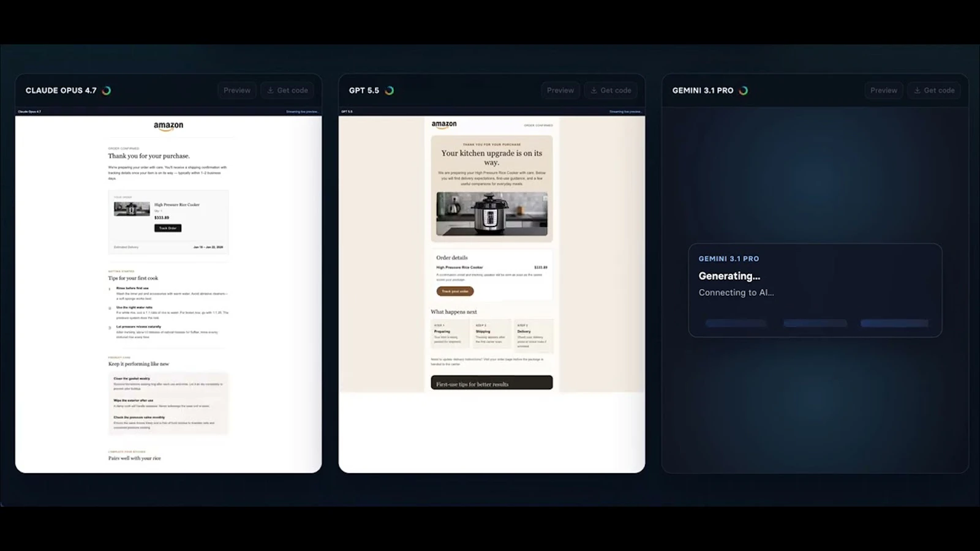Click Get code in Claude Opus 4.7 panel
Screen dimensions: 980x551
(x=287, y=91)
